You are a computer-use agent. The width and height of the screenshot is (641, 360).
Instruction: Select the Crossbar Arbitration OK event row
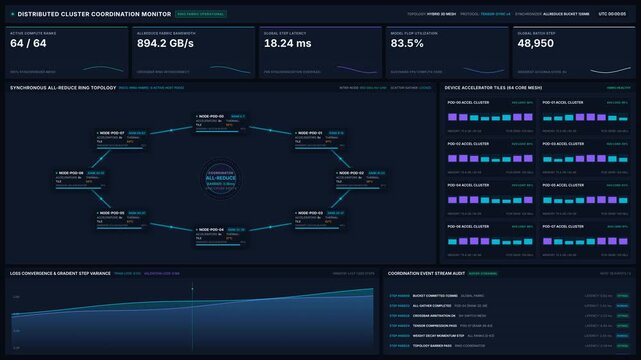pos(509,316)
